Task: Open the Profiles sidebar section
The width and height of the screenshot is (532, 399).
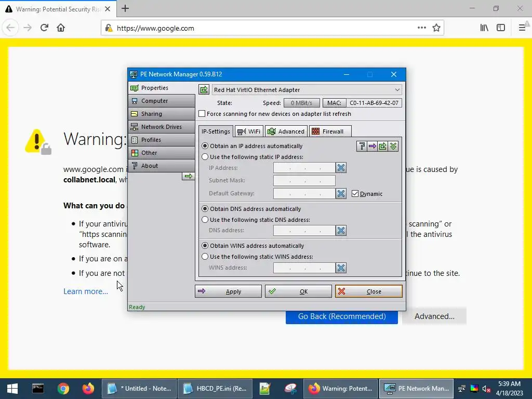Action: (162, 140)
